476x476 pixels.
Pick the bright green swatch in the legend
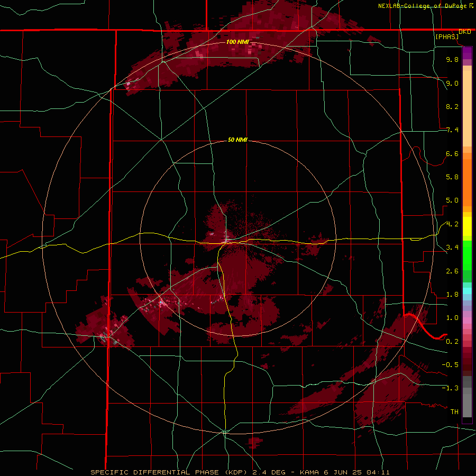coord(467,255)
